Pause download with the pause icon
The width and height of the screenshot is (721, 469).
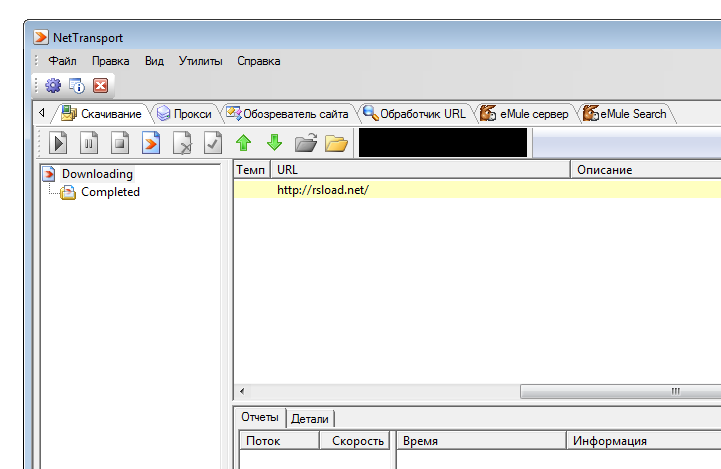pos(89,143)
